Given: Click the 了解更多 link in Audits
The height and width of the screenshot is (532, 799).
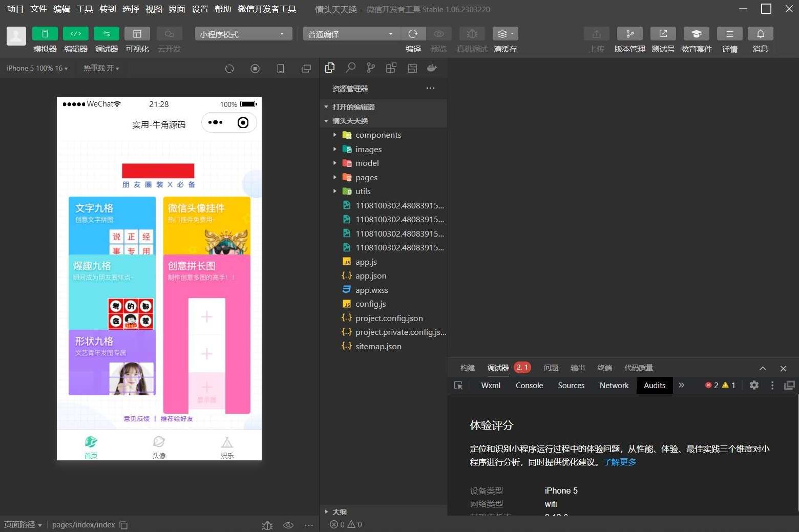Looking at the screenshot, I should [619, 462].
